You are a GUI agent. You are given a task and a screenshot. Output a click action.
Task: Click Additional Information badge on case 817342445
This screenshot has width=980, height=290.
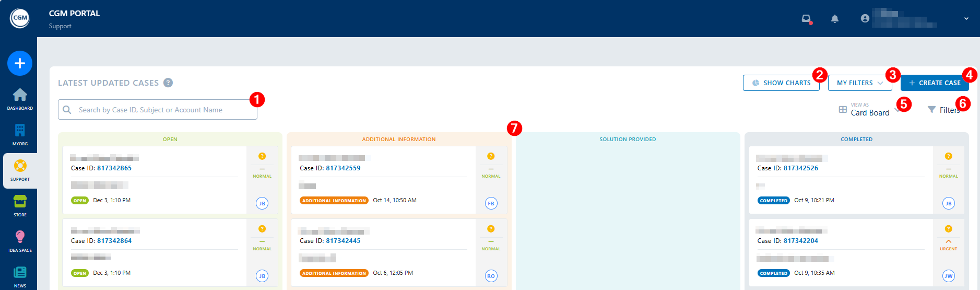(x=334, y=273)
